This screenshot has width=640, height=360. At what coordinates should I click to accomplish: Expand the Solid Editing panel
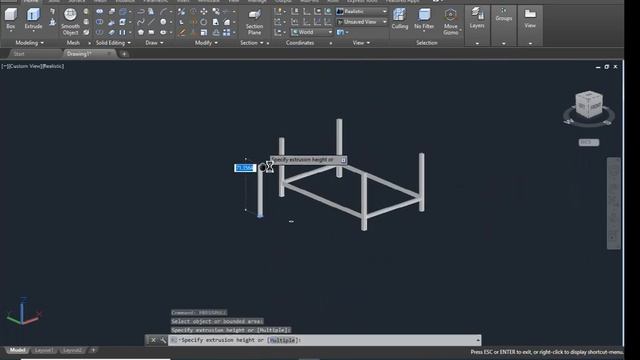click(113, 43)
